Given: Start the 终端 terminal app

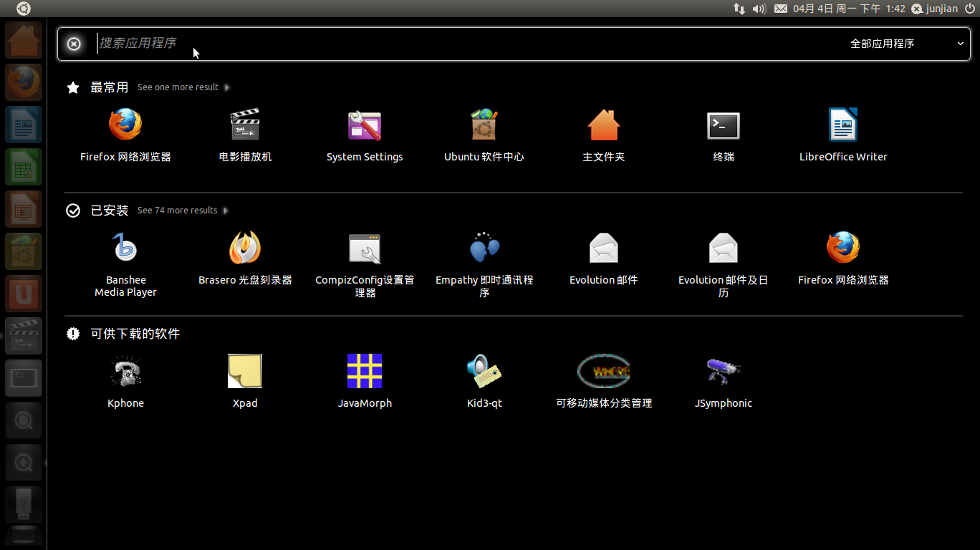Looking at the screenshot, I should tap(724, 135).
